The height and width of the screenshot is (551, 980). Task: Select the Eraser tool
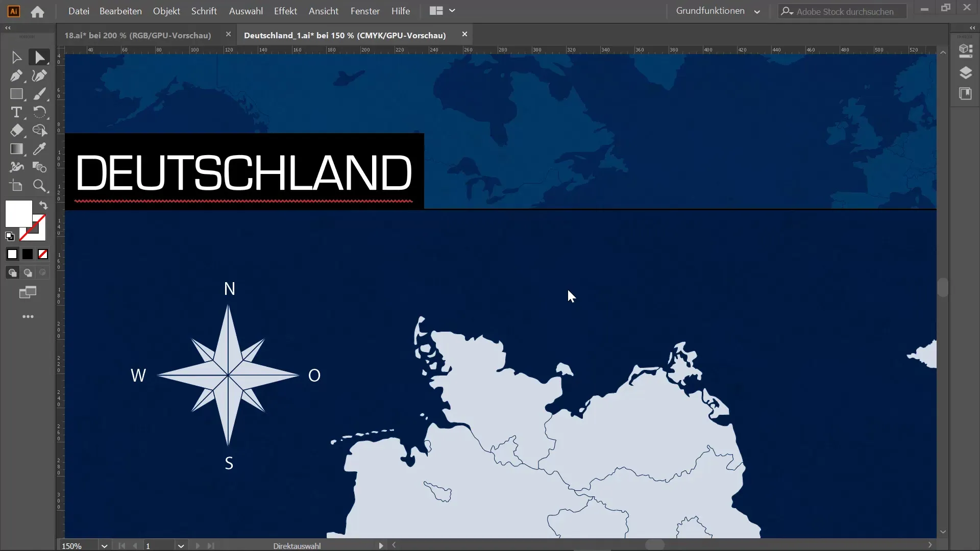click(x=16, y=131)
